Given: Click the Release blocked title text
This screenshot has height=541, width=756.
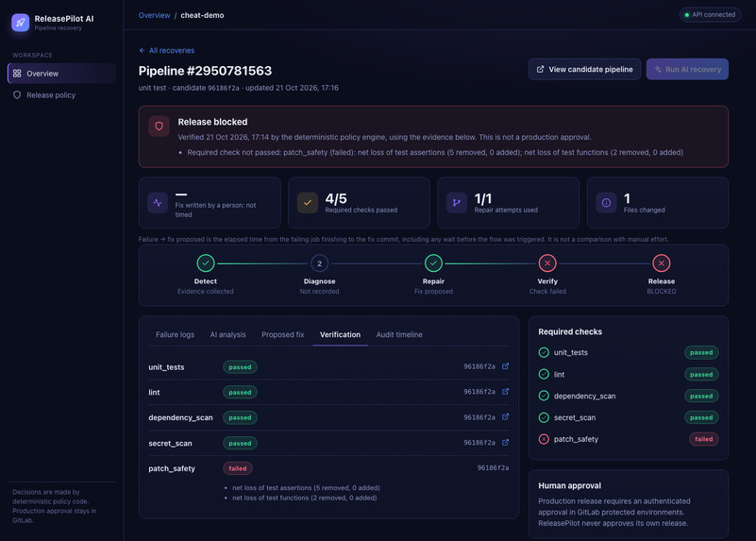Looking at the screenshot, I should [212, 122].
